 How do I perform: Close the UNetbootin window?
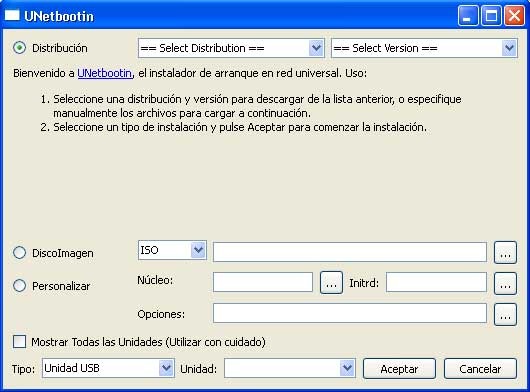[514, 16]
